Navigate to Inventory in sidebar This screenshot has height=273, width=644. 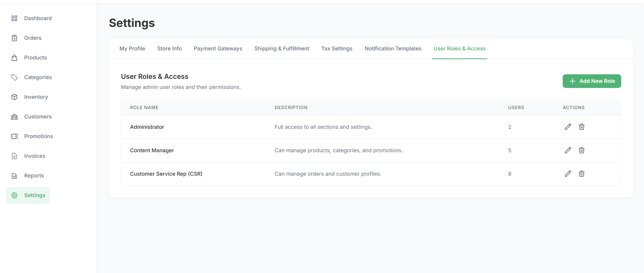coord(30,97)
